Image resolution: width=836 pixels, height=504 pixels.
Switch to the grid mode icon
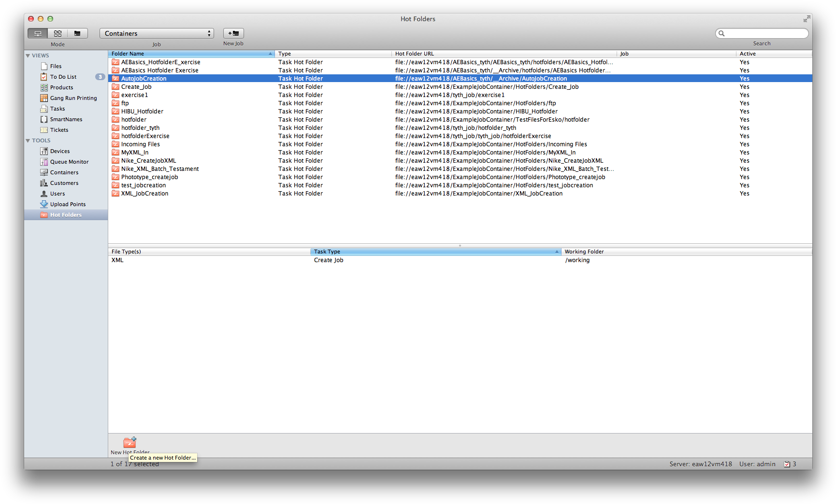[x=58, y=33]
